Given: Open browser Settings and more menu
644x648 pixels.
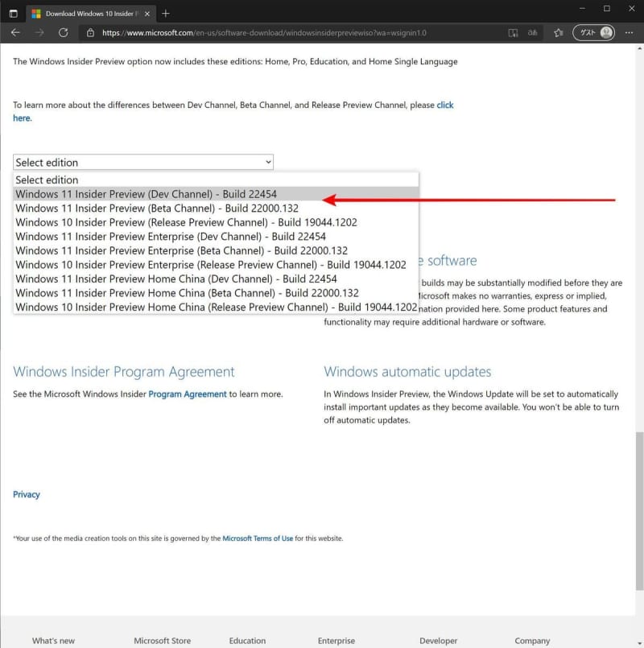Looking at the screenshot, I should (x=630, y=33).
